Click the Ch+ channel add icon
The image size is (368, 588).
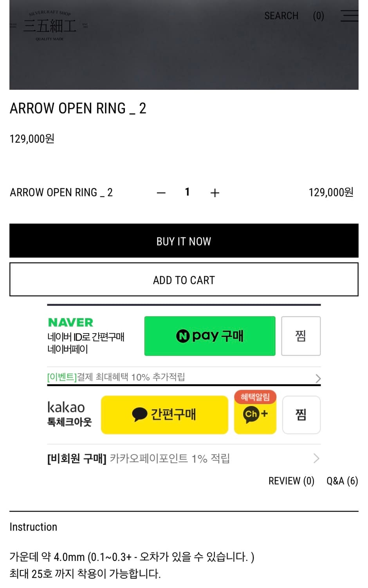click(254, 414)
